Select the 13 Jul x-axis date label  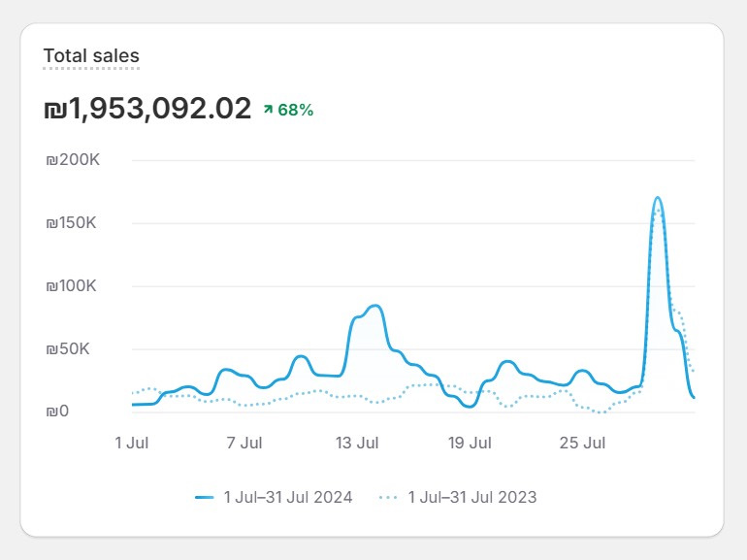pos(357,444)
